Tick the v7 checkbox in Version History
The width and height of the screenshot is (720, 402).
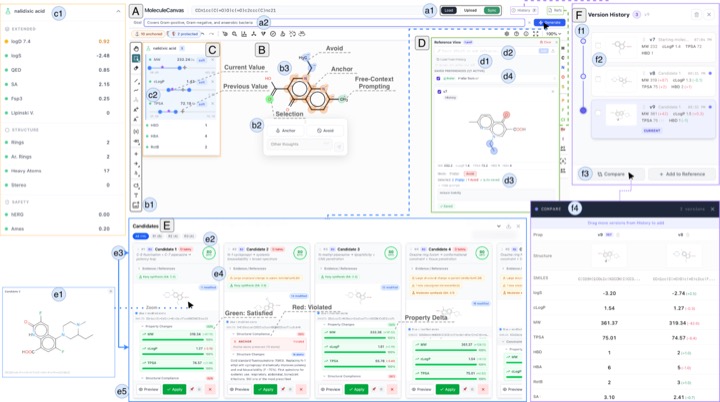pos(598,45)
